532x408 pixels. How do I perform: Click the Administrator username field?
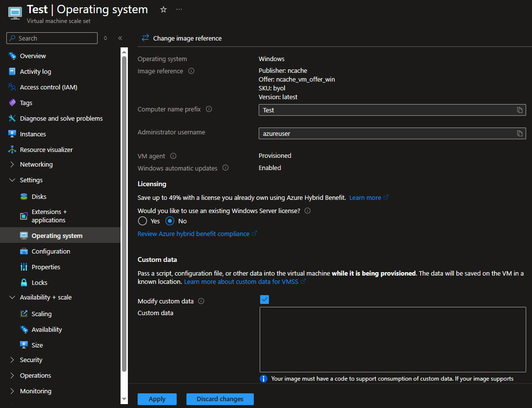(392, 133)
